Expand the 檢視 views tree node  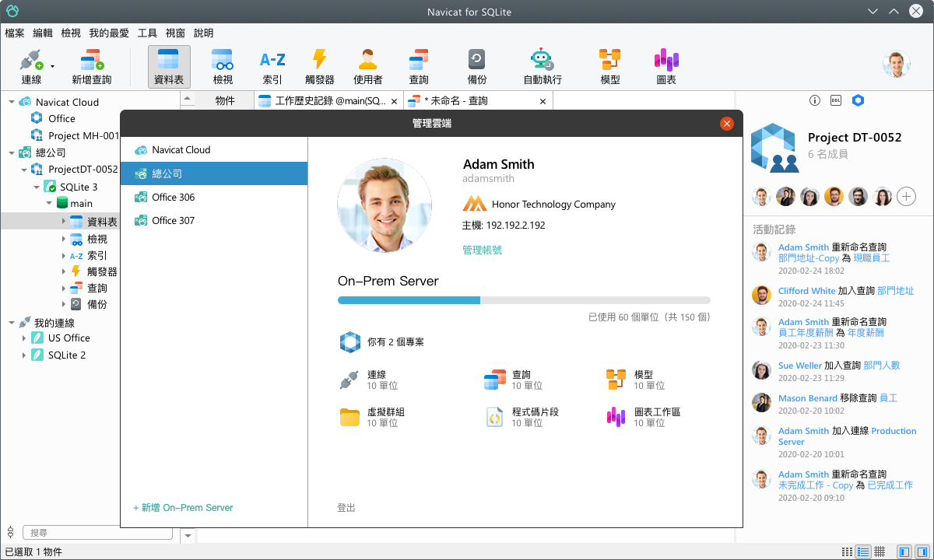point(64,239)
